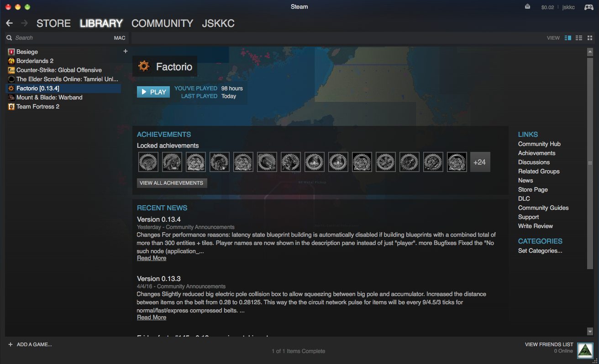The width and height of the screenshot is (599, 364).
Task: Open the JSKKC profile tab
Action: coord(218,23)
